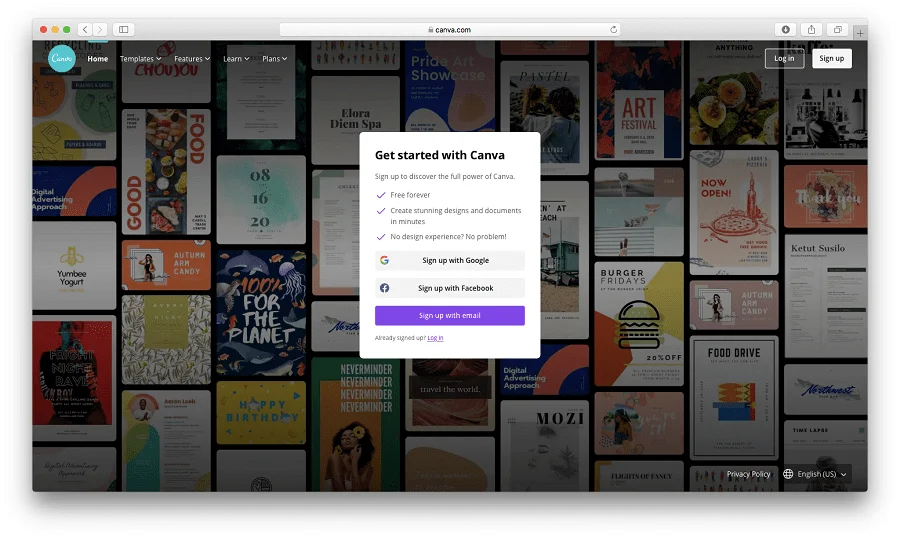Click the Log in link below signup

point(435,338)
